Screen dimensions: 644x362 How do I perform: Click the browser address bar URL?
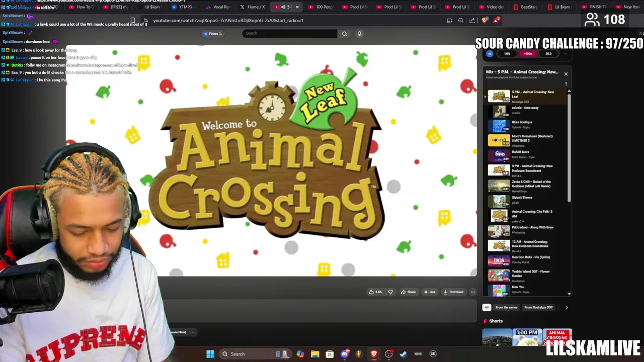pyautogui.click(x=228, y=21)
